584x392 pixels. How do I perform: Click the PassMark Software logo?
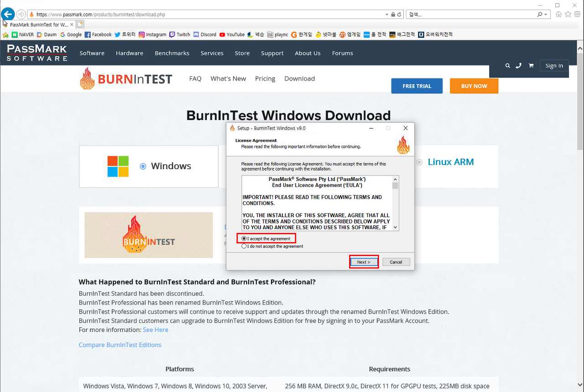37,53
